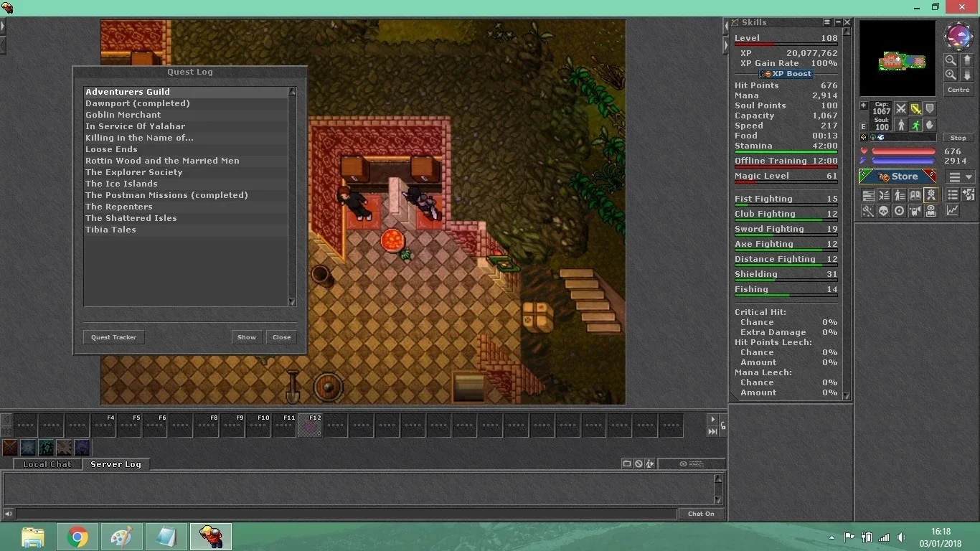The image size is (980, 551).
Task: Zoom out the minimap
Action: point(951,60)
